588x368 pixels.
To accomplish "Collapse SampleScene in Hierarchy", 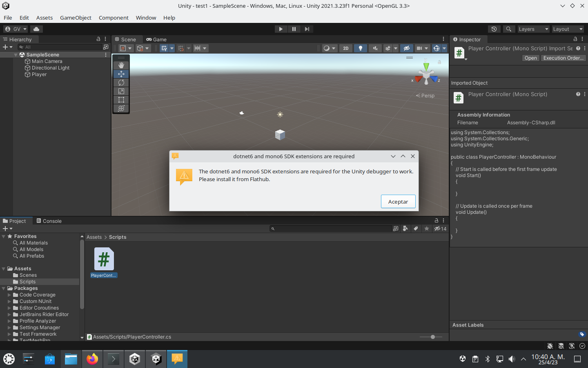I will [16, 55].
